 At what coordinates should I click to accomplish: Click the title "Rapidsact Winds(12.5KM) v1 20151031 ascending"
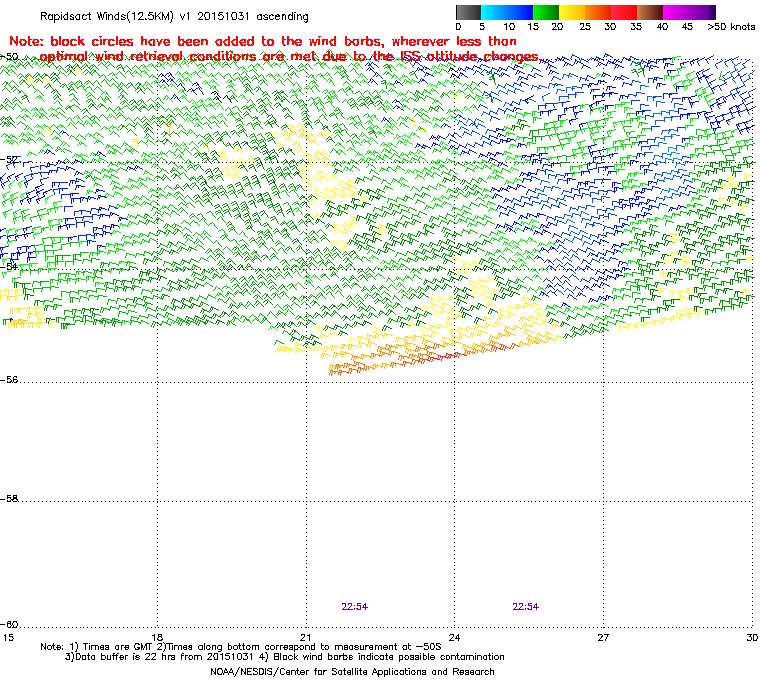[174, 16]
